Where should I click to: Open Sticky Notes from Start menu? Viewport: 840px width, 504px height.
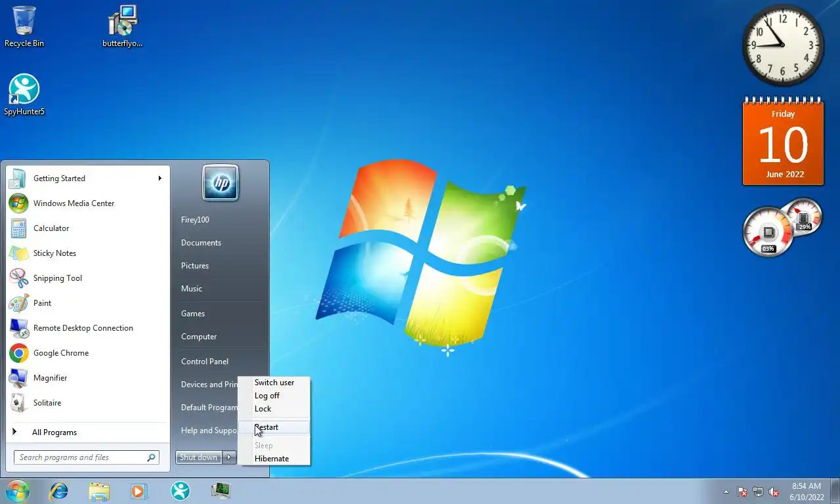click(x=88, y=253)
